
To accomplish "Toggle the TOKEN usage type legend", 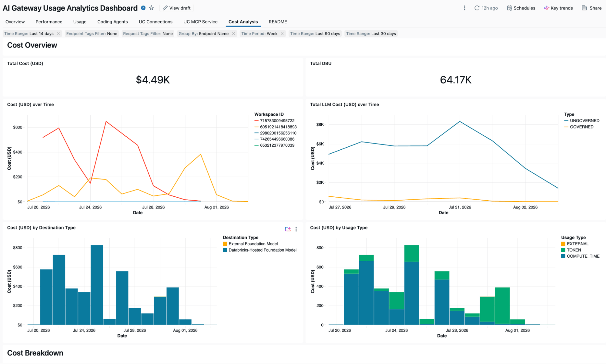I will [571, 250].
